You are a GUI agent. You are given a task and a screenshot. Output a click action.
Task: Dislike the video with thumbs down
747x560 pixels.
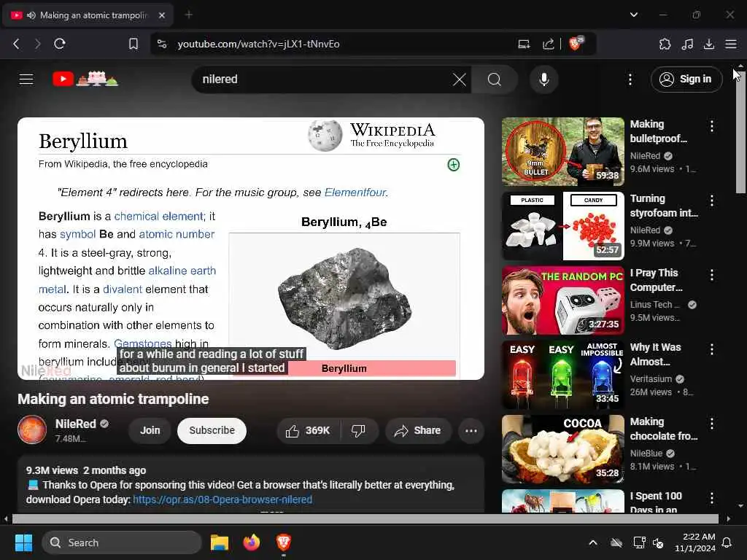(x=358, y=430)
